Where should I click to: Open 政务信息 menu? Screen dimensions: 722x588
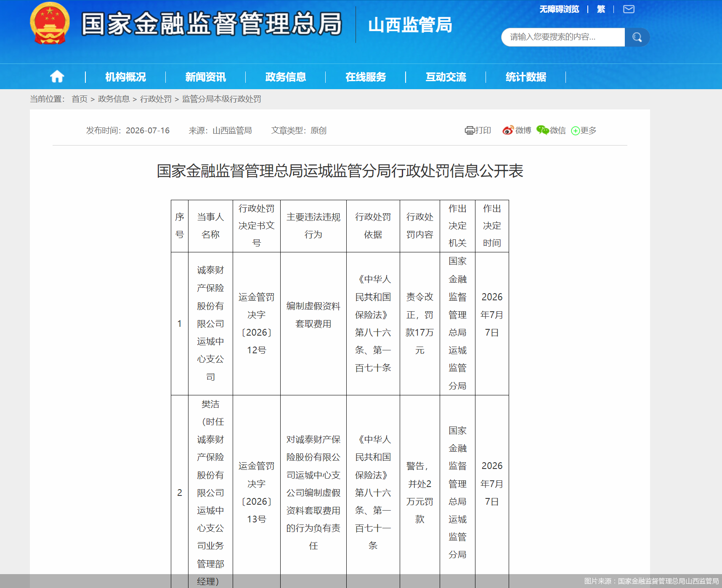pos(286,77)
